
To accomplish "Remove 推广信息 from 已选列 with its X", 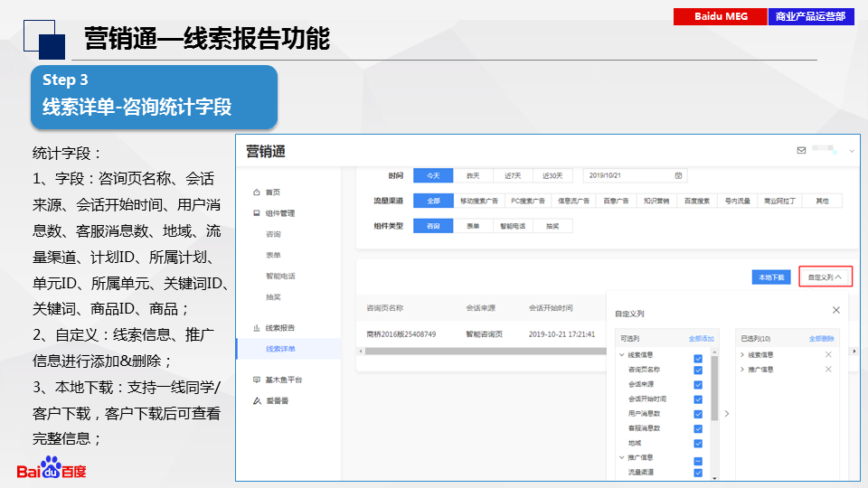I will (x=828, y=369).
